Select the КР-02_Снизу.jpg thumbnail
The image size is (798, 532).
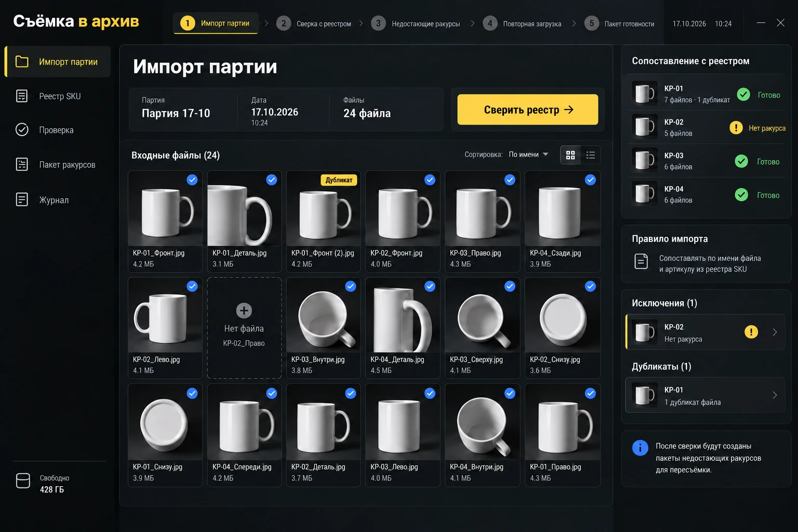point(563,315)
